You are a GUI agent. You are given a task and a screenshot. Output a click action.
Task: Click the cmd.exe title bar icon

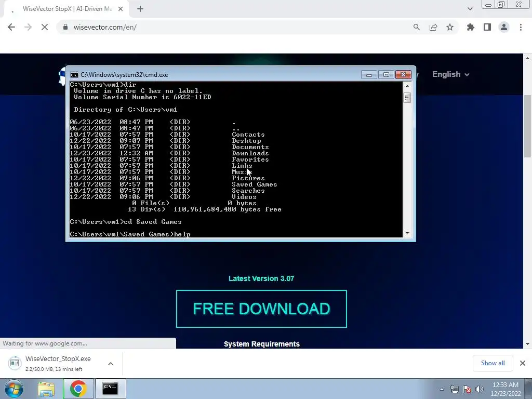[x=74, y=75]
